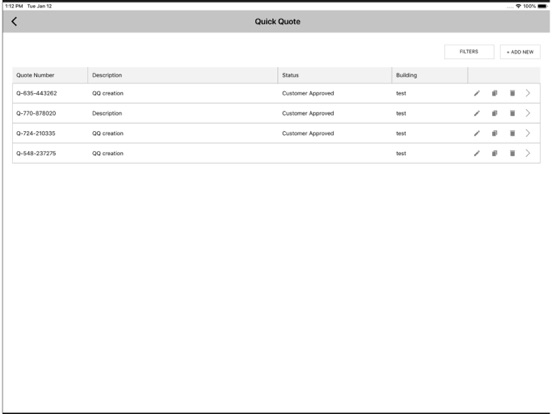Select quote number Q-635-443262

click(37, 93)
